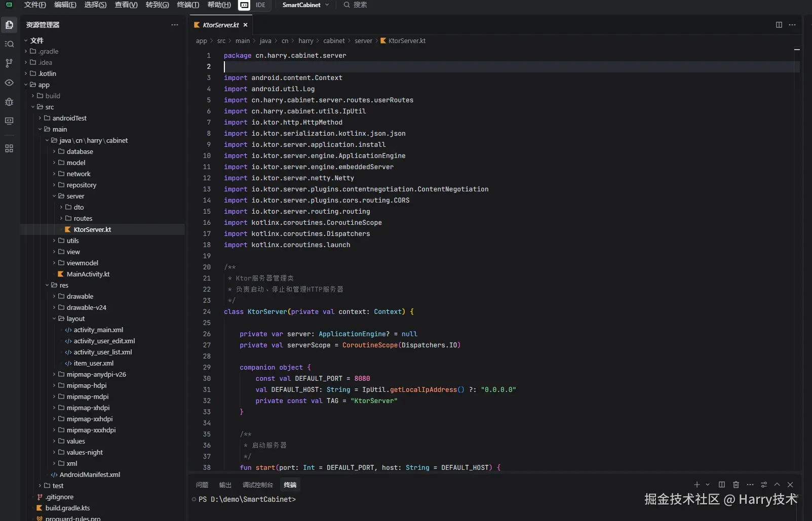Split the terminal panel
This screenshot has height=521, width=812.
722,485
